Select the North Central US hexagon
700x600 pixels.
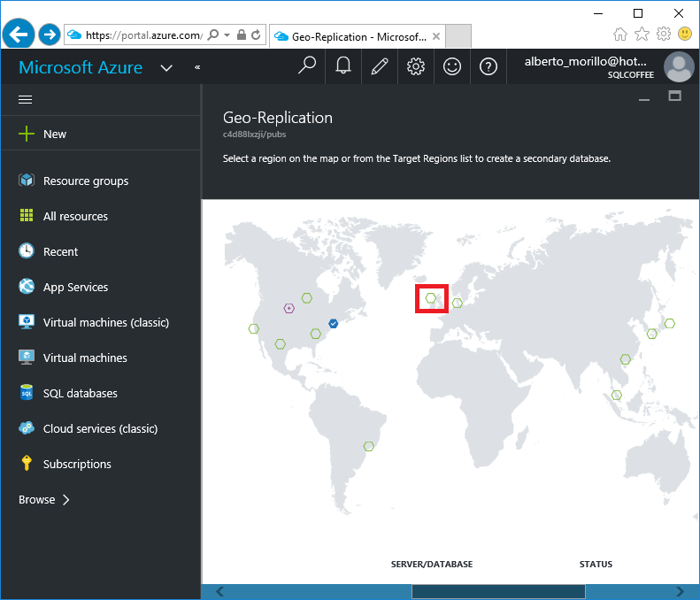point(307,297)
